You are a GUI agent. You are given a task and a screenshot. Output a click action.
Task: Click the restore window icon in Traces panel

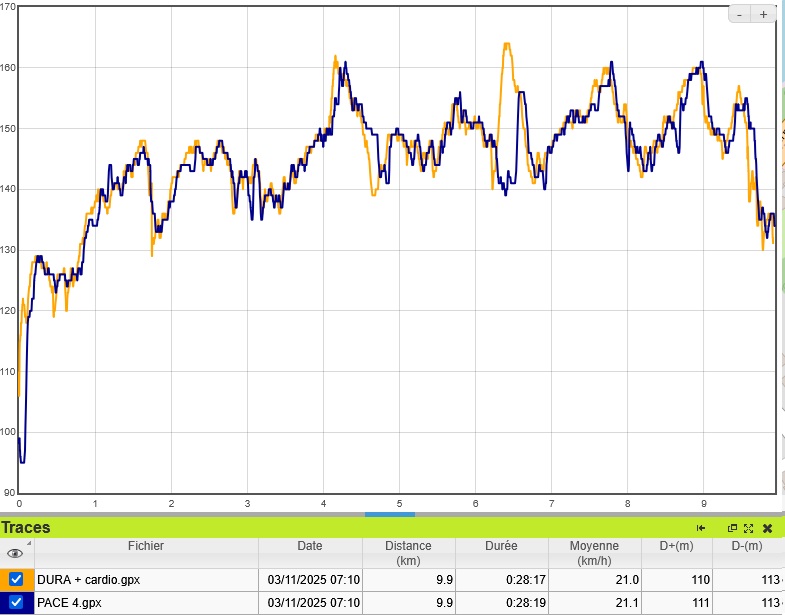732,528
